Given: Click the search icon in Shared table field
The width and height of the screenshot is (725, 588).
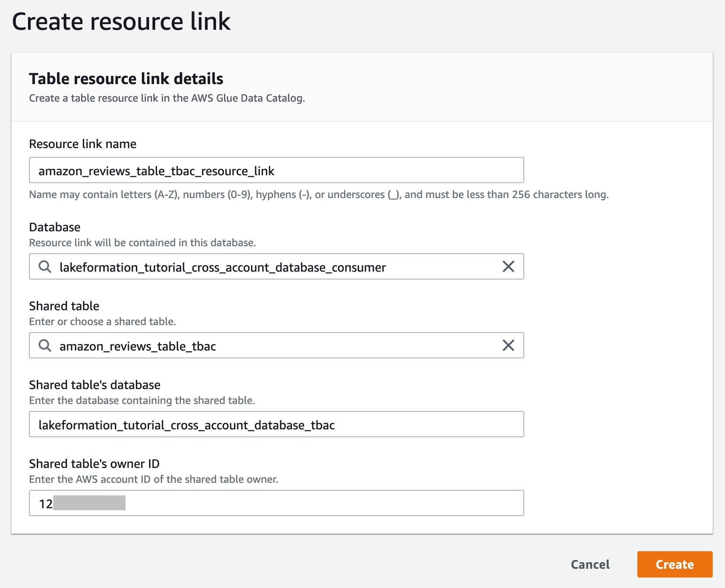Looking at the screenshot, I should click(x=45, y=345).
